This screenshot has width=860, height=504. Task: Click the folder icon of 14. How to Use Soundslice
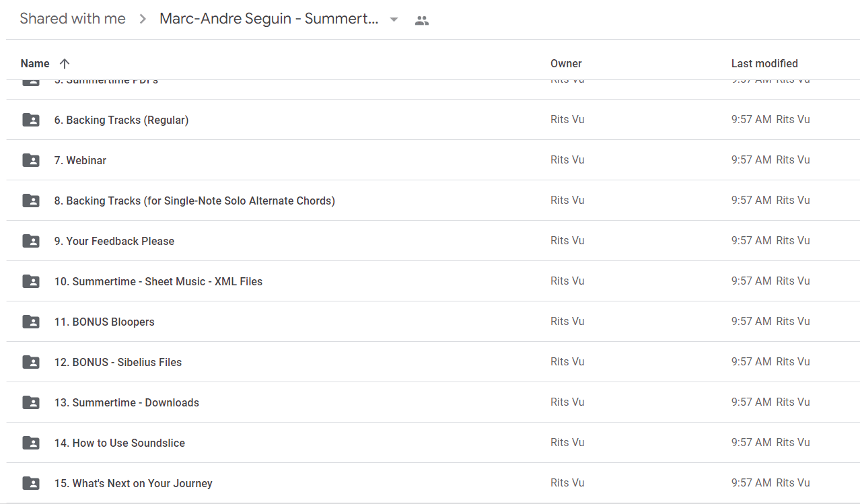pos(31,443)
